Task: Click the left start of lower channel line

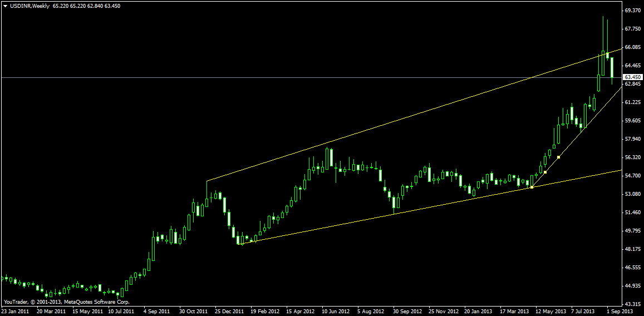Action: click(239, 244)
